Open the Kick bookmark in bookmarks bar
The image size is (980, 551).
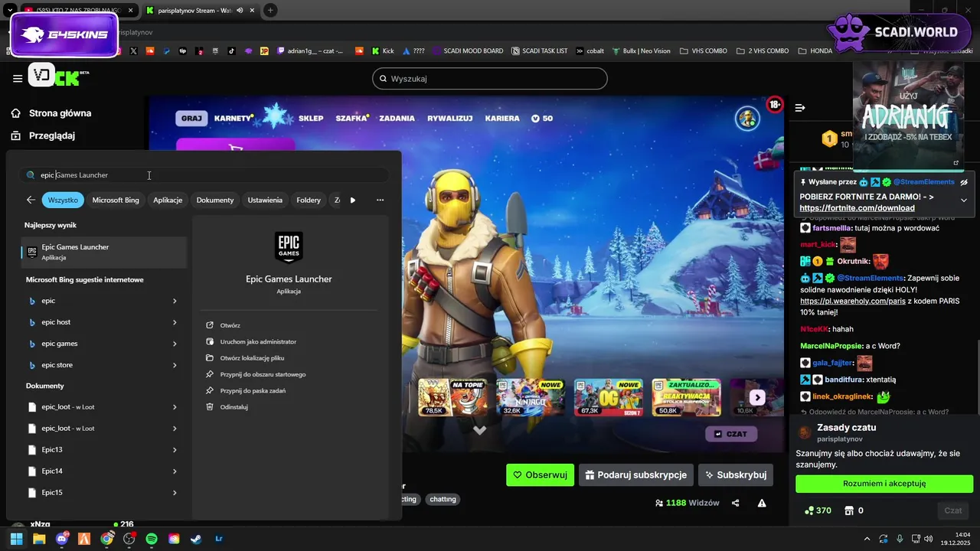click(383, 51)
